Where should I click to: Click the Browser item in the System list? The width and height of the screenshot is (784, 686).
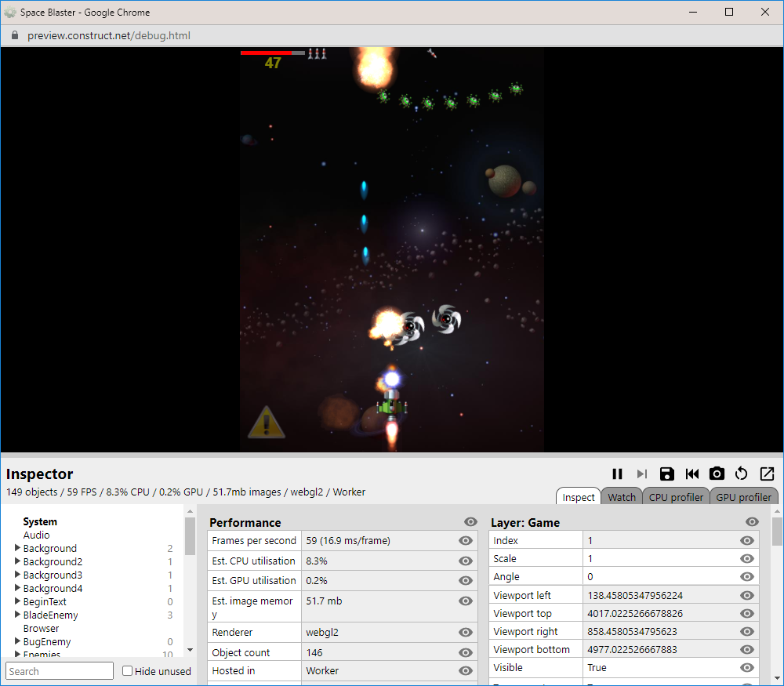(41, 628)
